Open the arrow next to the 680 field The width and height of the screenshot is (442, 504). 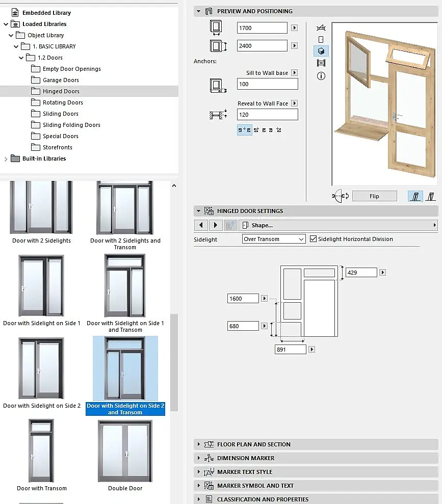pyautogui.click(x=264, y=326)
